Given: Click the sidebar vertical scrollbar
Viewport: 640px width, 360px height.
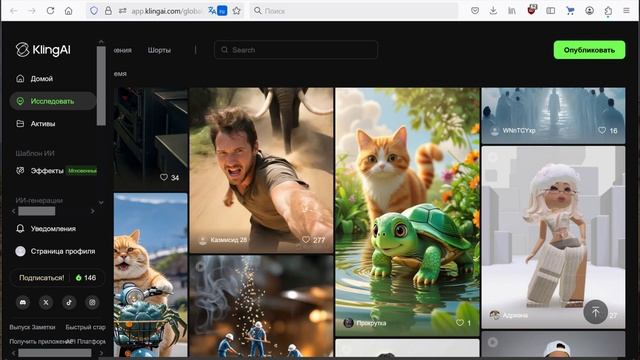Looking at the screenshot, I should 101,86.
